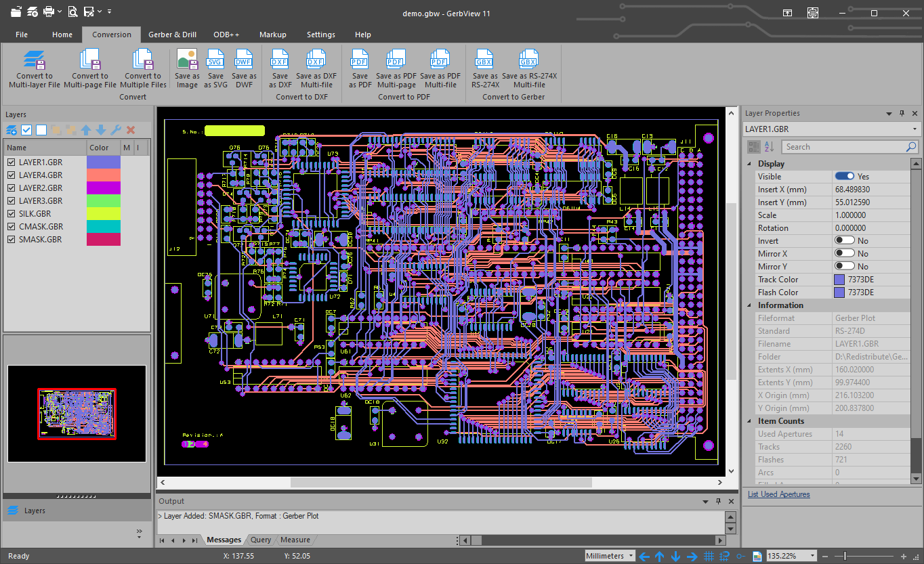Open the Query tab in Output panel
Image resolution: width=924 pixels, height=564 pixels.
260,540
